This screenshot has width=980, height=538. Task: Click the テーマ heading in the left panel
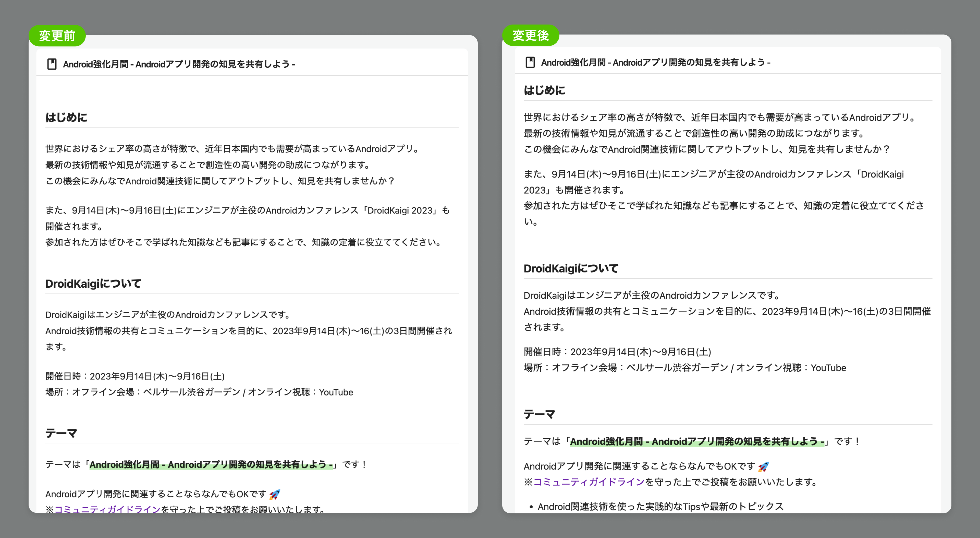[61, 433]
